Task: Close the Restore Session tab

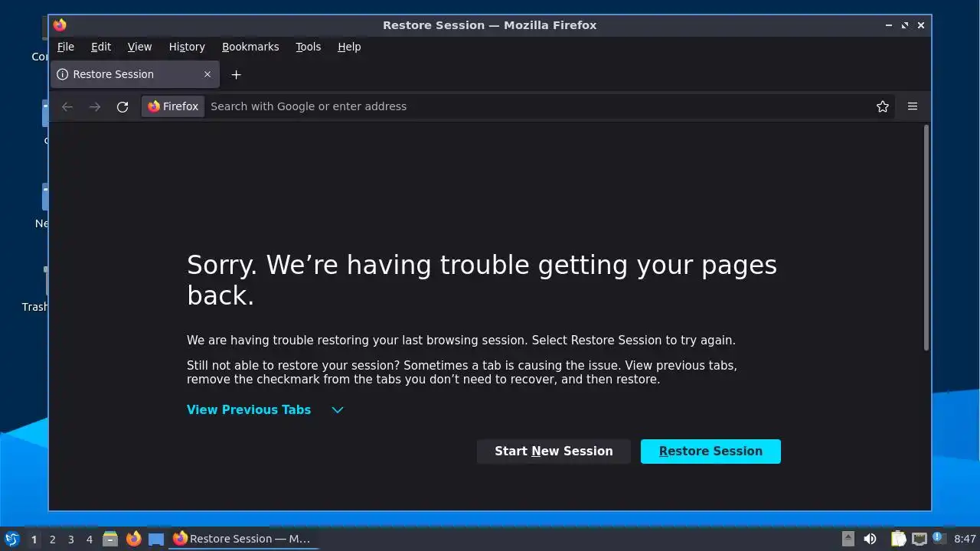Action: click(207, 74)
